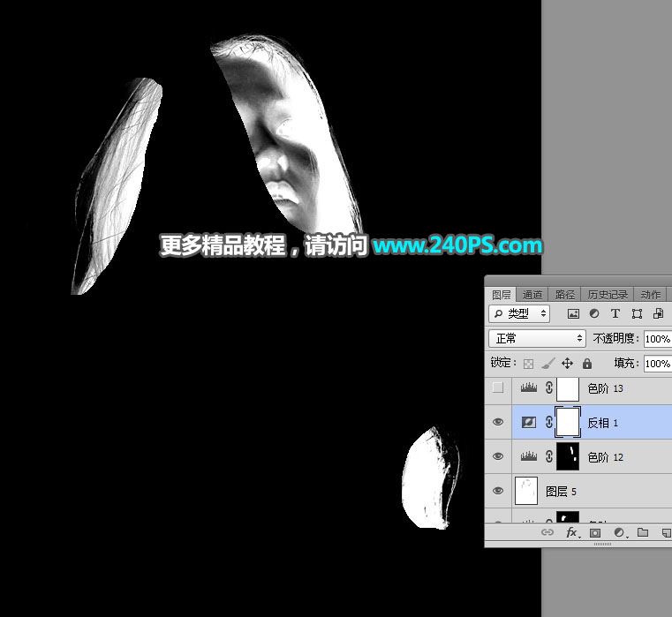Screen dimensions: 672x617
Task: Hide the 色阶 12 layer
Action: (497, 456)
